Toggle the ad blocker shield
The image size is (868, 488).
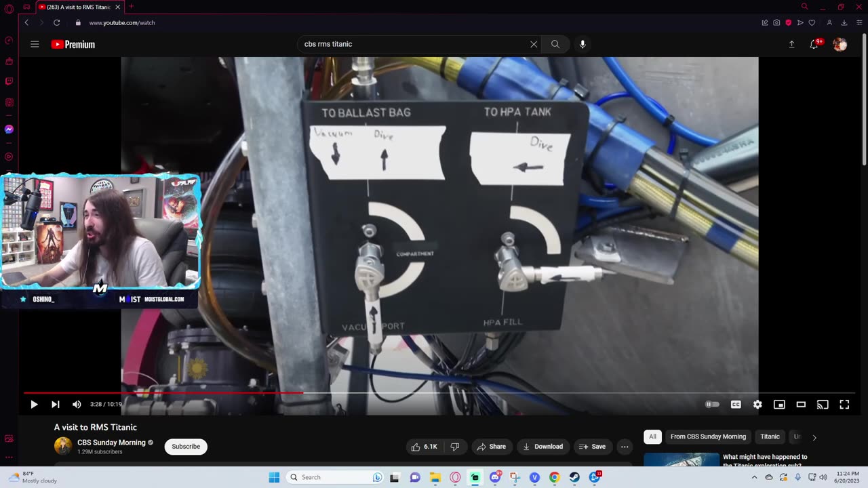coord(788,22)
